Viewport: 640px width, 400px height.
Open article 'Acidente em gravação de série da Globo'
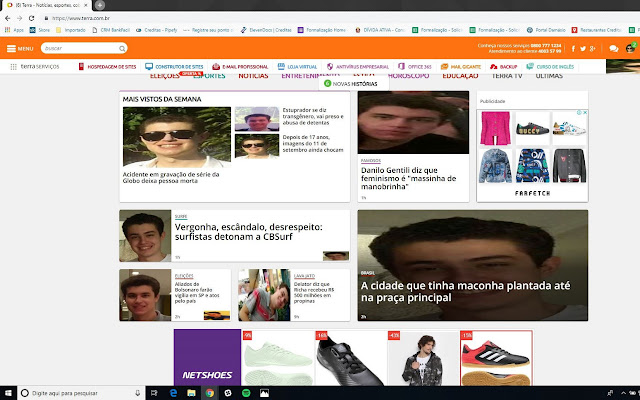pyautogui.click(x=171, y=178)
